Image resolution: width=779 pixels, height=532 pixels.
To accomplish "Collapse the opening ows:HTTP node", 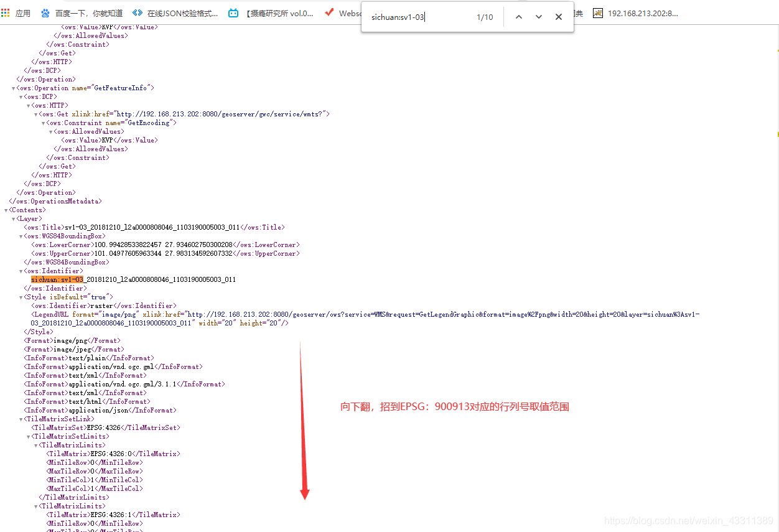I will tap(29, 106).
